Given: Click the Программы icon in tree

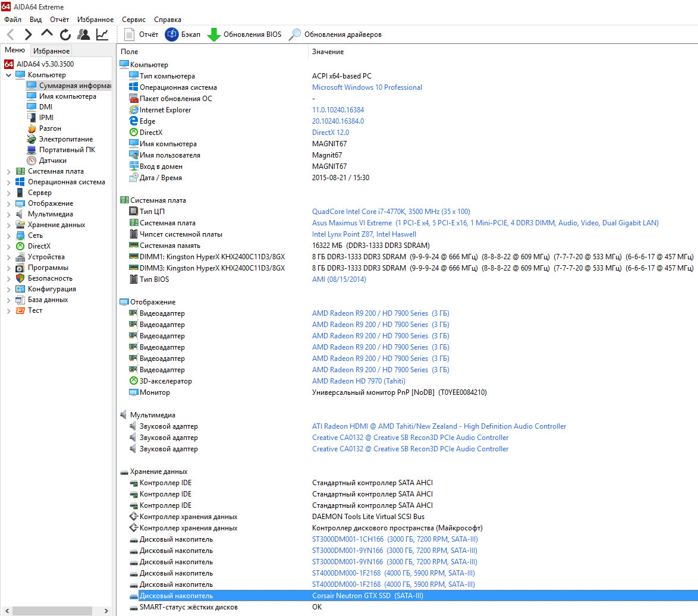Looking at the screenshot, I should pyautogui.click(x=20, y=268).
